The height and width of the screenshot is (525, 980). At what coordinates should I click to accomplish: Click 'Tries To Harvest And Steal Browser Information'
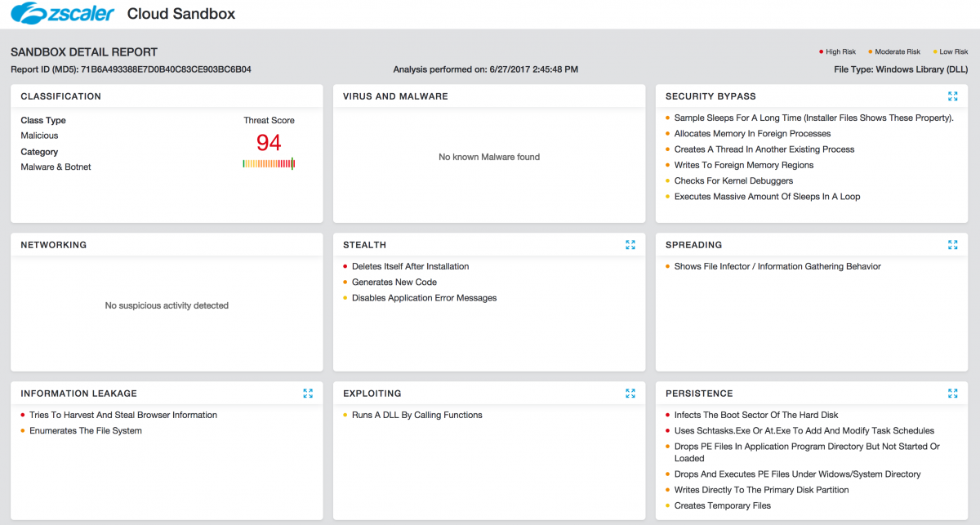coord(123,415)
